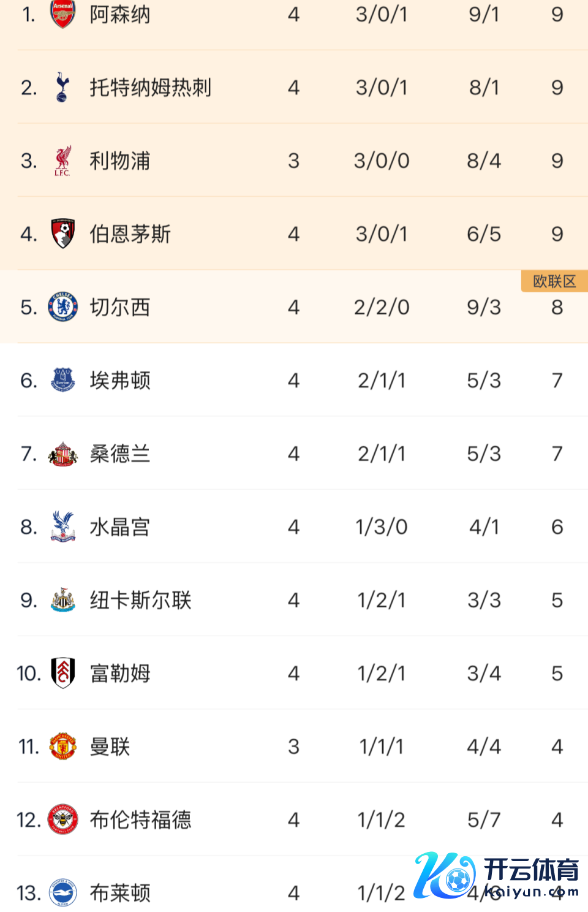Click the Arsenal club crest
The height and width of the screenshot is (912, 588).
pyautogui.click(x=62, y=14)
